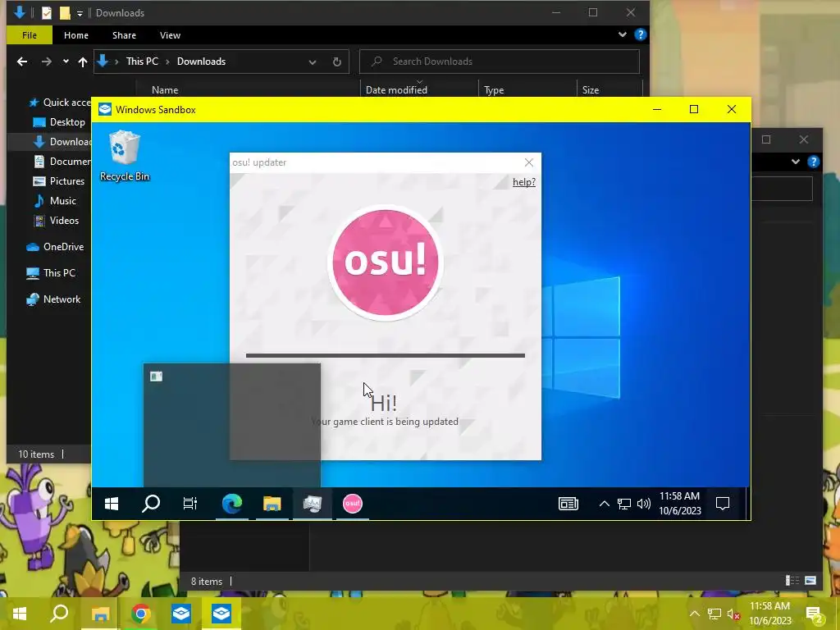Image resolution: width=840 pixels, height=630 pixels.
Task: Open Sandbox taskbar search
Action: click(x=151, y=504)
